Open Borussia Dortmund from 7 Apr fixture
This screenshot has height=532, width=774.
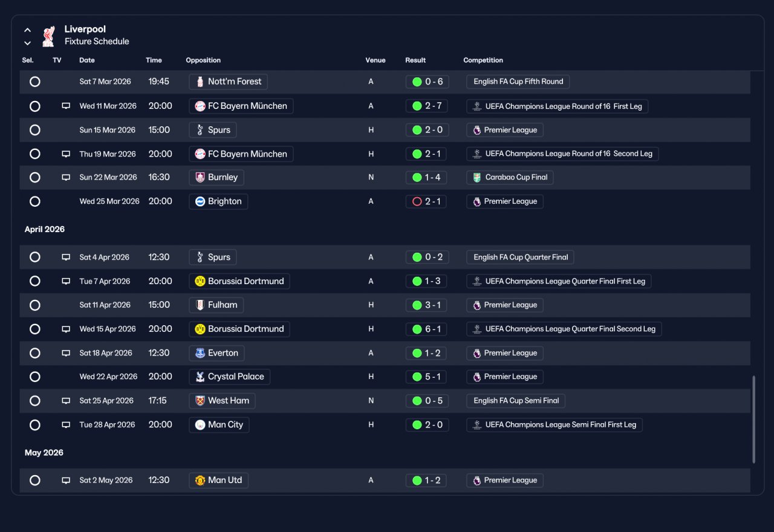[239, 281]
